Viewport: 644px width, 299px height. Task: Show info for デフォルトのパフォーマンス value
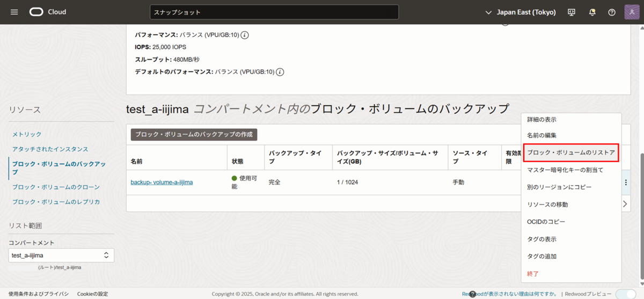280,72
